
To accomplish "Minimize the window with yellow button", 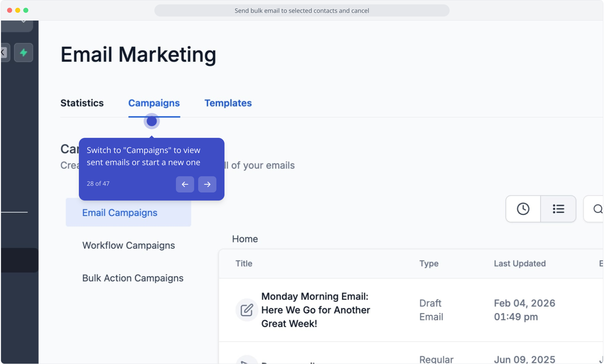I will click(x=18, y=10).
